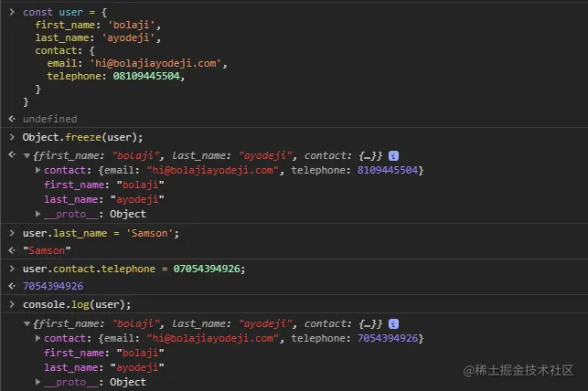Click the console.log(user); command line
Screen dimensions: 588x391
pyautogui.click(x=77, y=304)
